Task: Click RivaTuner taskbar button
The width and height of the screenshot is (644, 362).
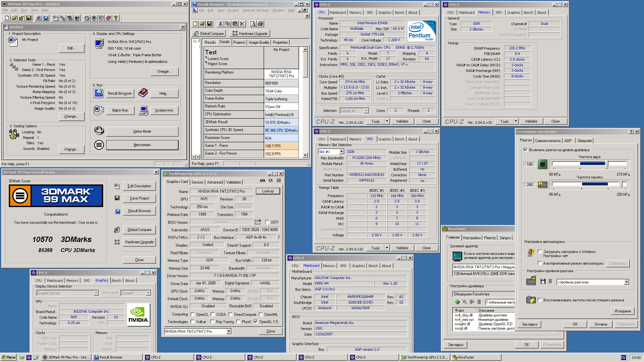Action: tap(477, 357)
